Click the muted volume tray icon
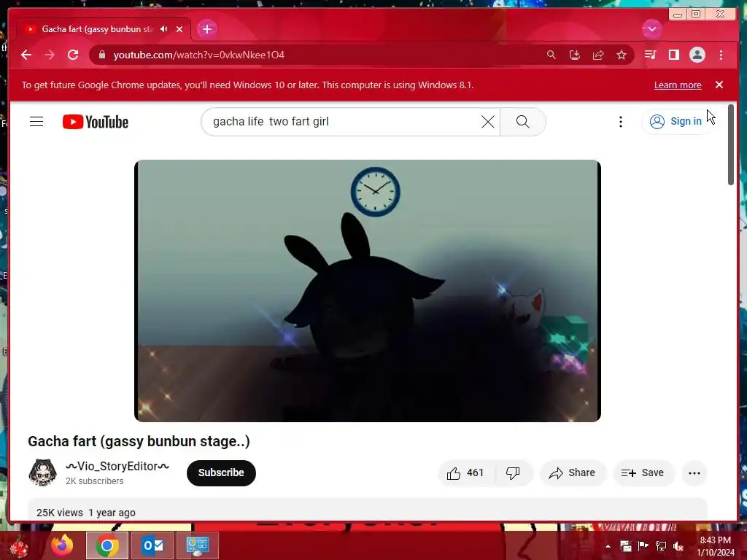 (678, 546)
